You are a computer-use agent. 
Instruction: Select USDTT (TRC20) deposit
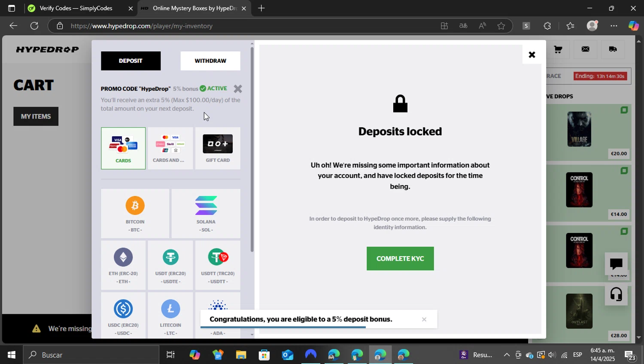tap(218, 265)
